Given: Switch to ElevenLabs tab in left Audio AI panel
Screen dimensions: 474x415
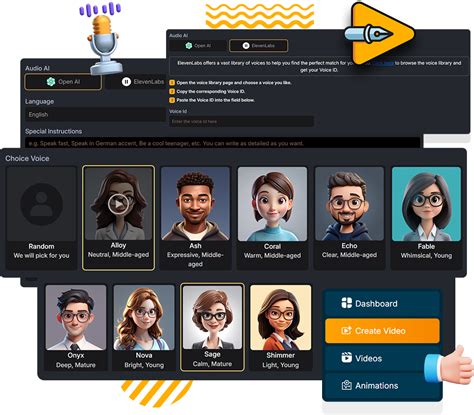Looking at the screenshot, I should (135, 82).
